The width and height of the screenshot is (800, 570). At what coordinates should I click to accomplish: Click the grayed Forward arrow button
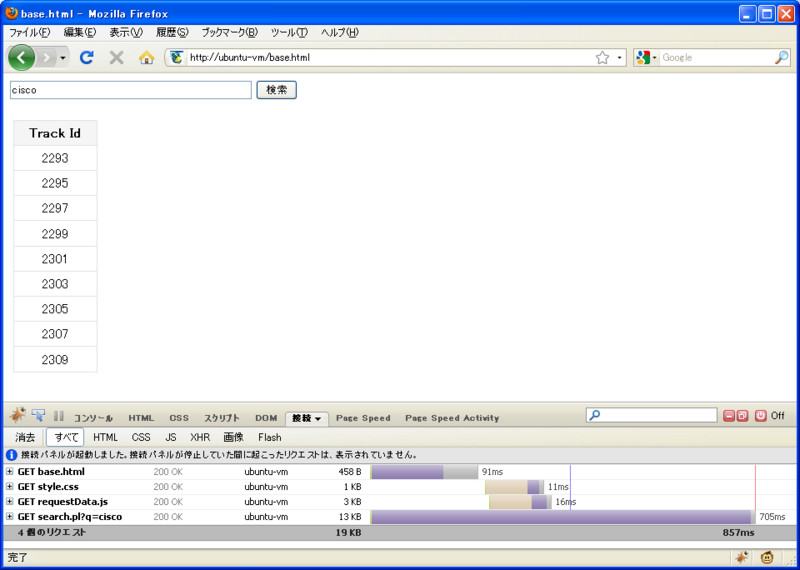pos(47,58)
